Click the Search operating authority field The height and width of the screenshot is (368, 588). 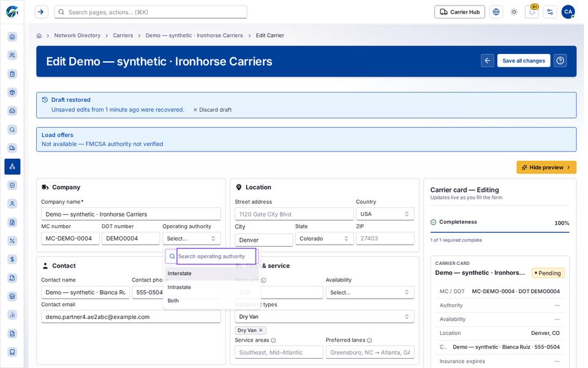click(x=216, y=256)
